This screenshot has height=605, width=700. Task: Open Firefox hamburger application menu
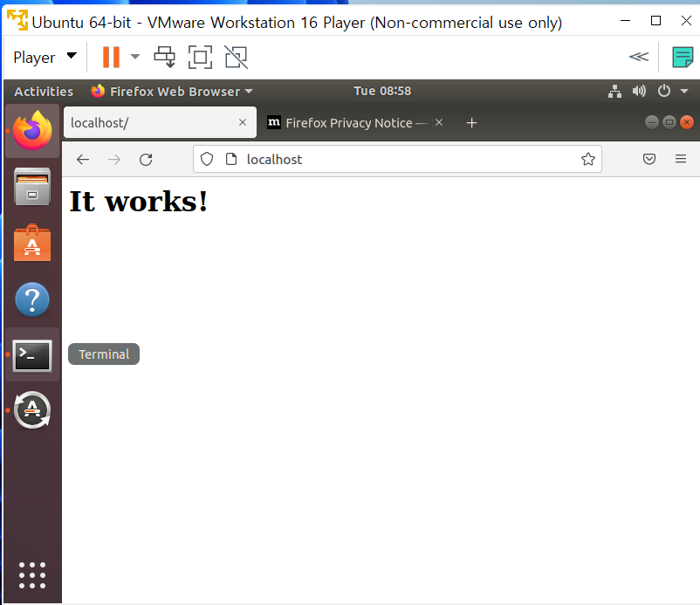[x=680, y=159]
